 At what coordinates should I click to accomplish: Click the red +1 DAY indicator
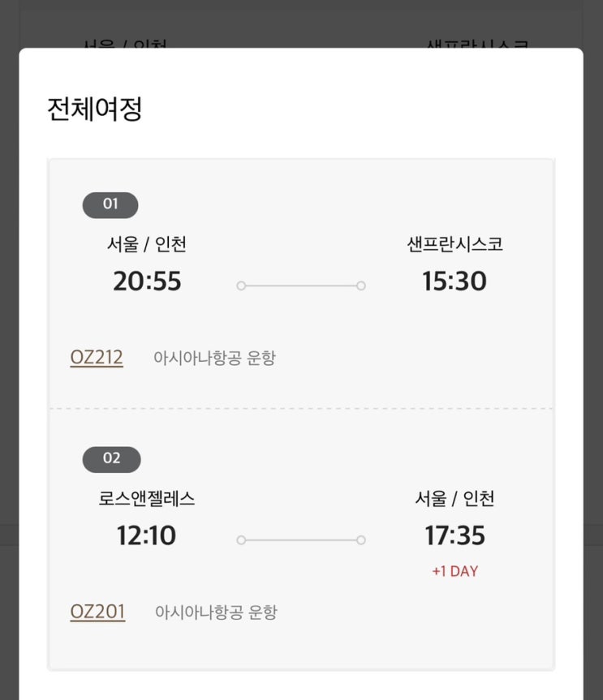coord(454,571)
